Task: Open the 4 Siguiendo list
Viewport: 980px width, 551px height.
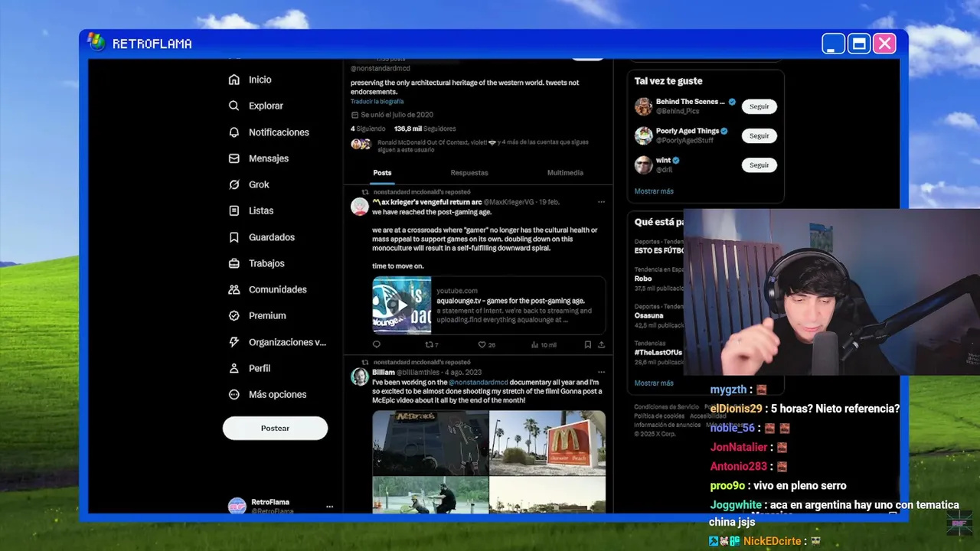Action: 368,129
